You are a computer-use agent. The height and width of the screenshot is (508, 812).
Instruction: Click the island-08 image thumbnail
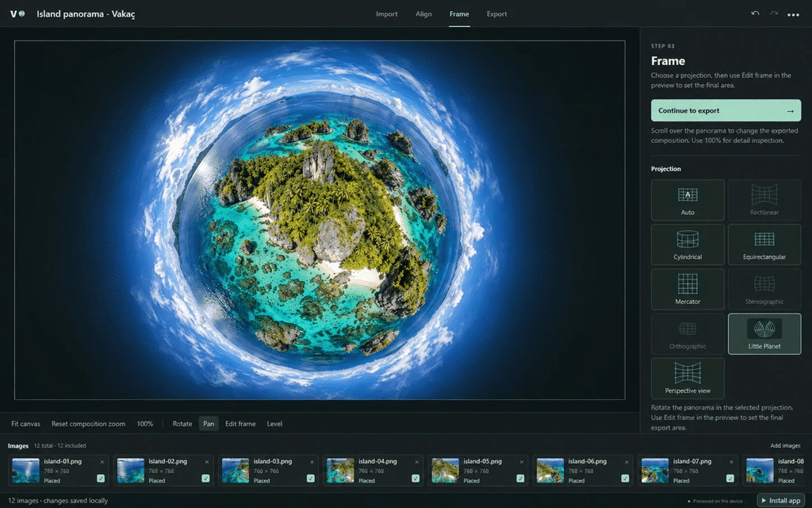(760, 471)
